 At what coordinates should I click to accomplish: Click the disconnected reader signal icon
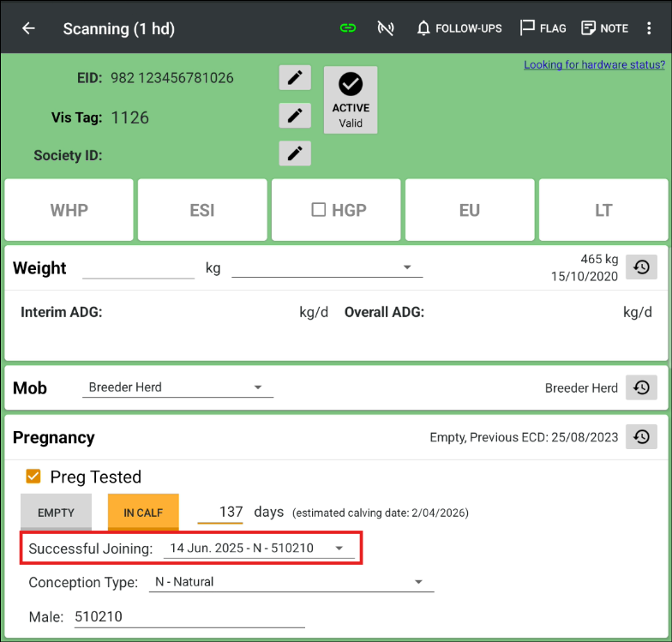coord(386,28)
